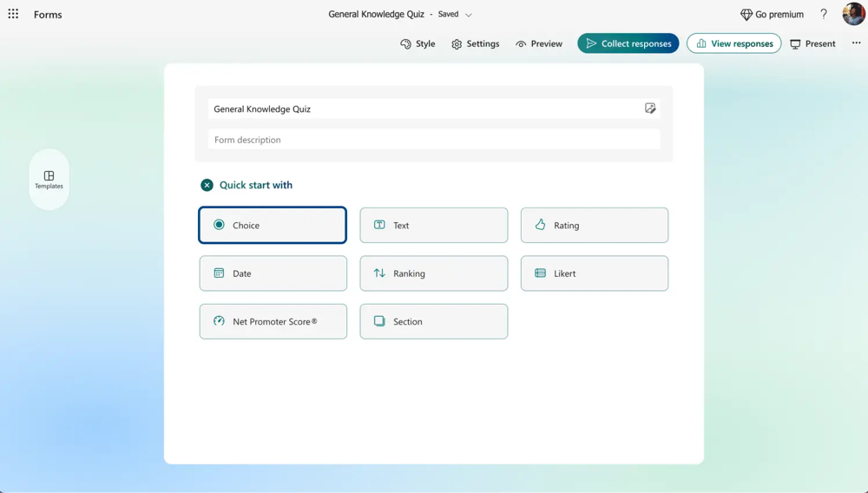868x493 pixels.
Task: Open form Settings
Action: point(475,43)
